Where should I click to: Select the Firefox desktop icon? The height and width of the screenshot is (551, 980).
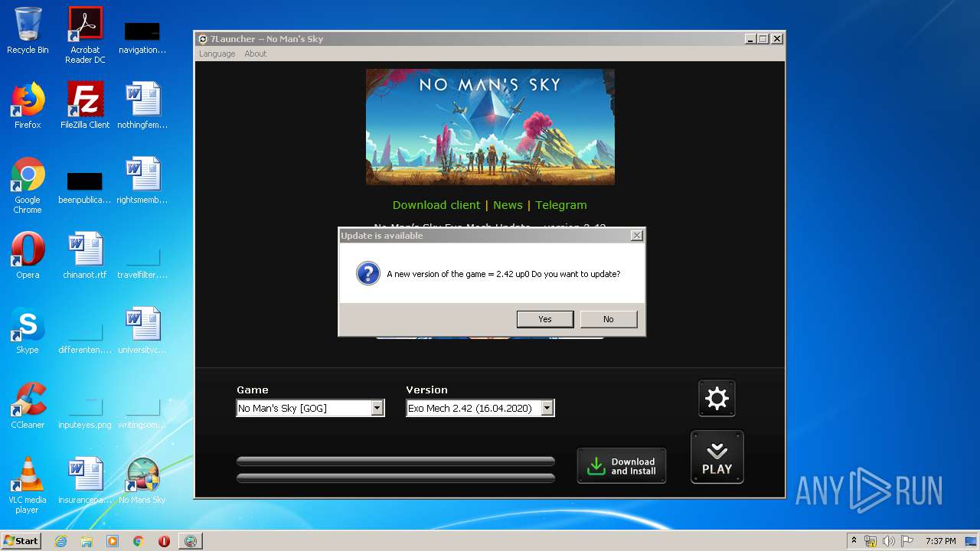click(x=28, y=106)
